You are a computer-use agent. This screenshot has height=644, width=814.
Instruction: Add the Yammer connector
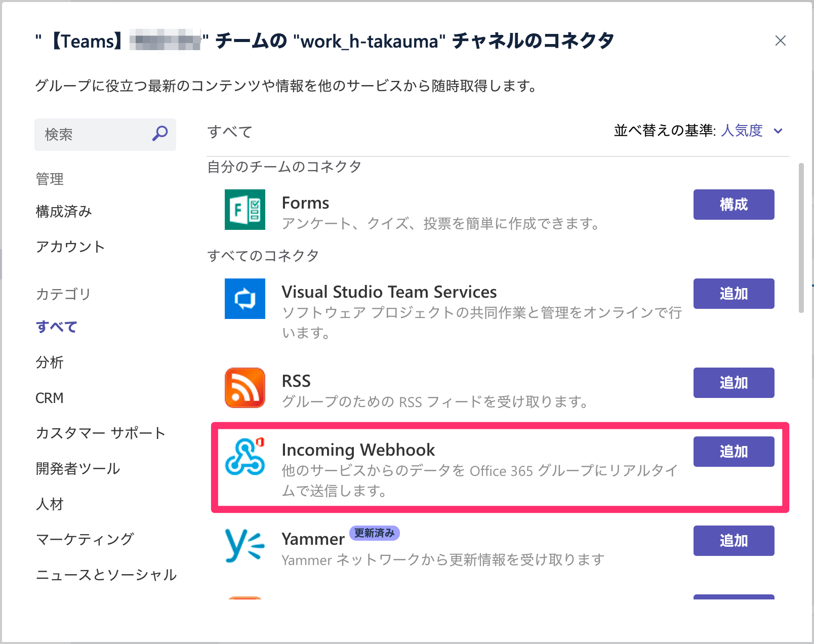click(734, 541)
